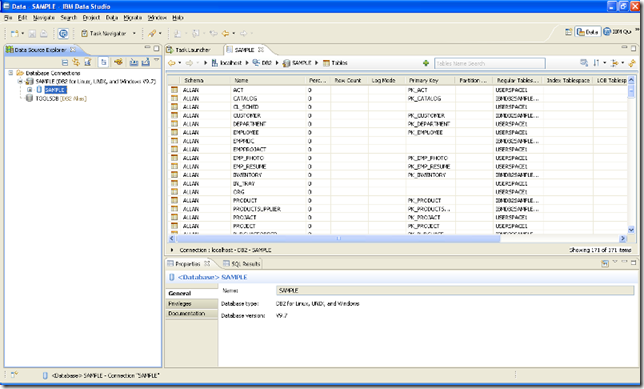Click the highlighted blue circular icon in main toolbar
This screenshot has width=644, height=389.
(x=63, y=33)
